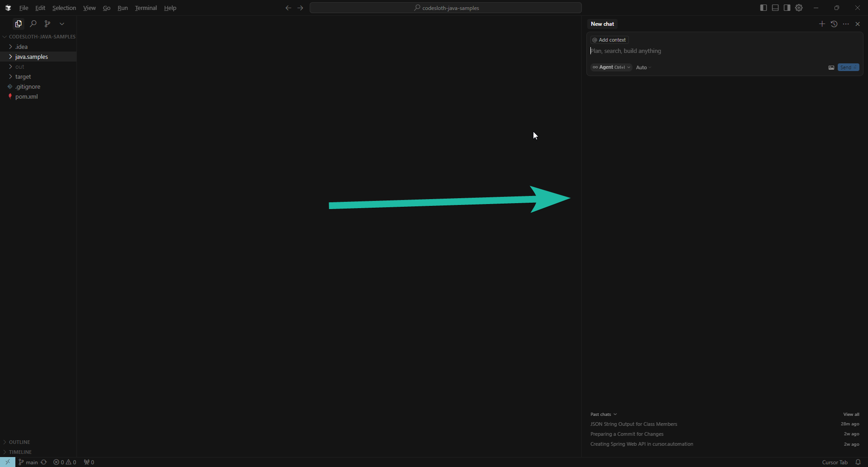This screenshot has height=467, width=868.
Task: Click Cursor Tab in status bar
Action: pyautogui.click(x=835, y=462)
